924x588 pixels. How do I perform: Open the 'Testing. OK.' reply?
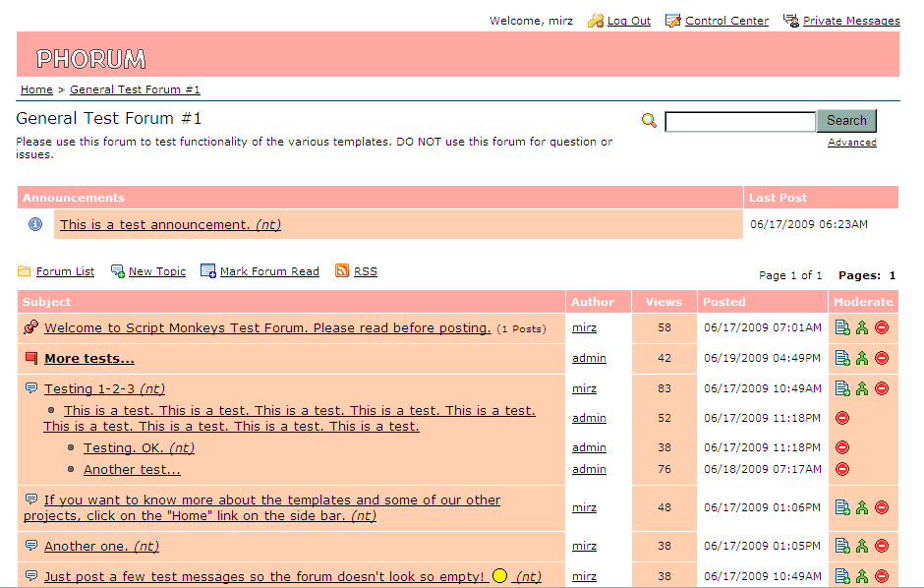click(139, 447)
